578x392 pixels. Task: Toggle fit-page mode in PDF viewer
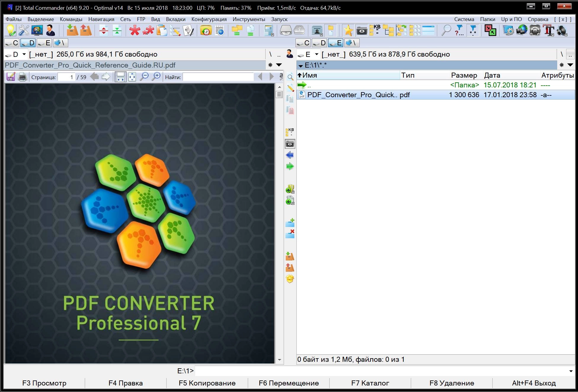click(x=132, y=77)
